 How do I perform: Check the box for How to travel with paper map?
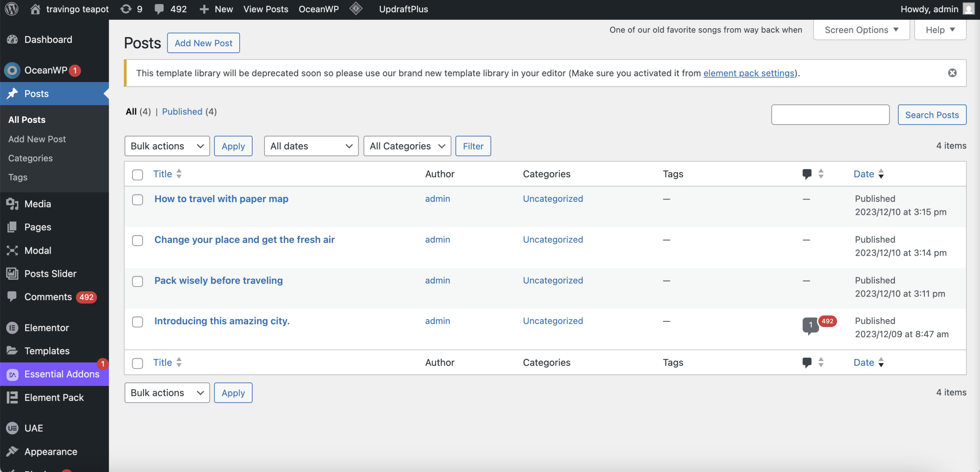click(x=137, y=199)
